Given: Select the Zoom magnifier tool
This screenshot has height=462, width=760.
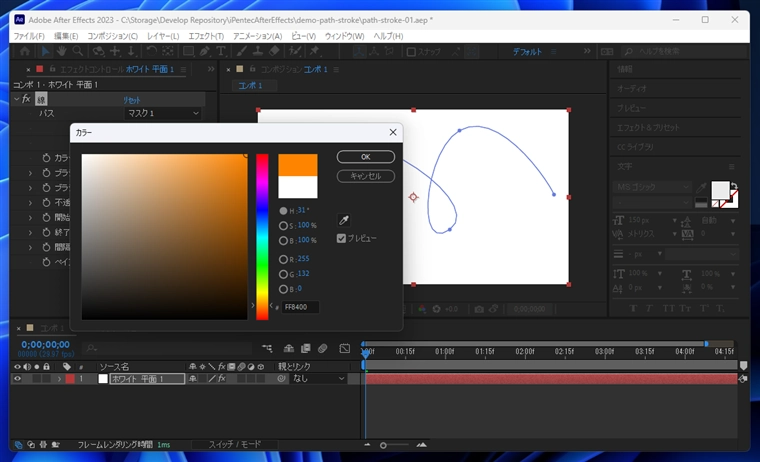Looking at the screenshot, I should [77, 51].
